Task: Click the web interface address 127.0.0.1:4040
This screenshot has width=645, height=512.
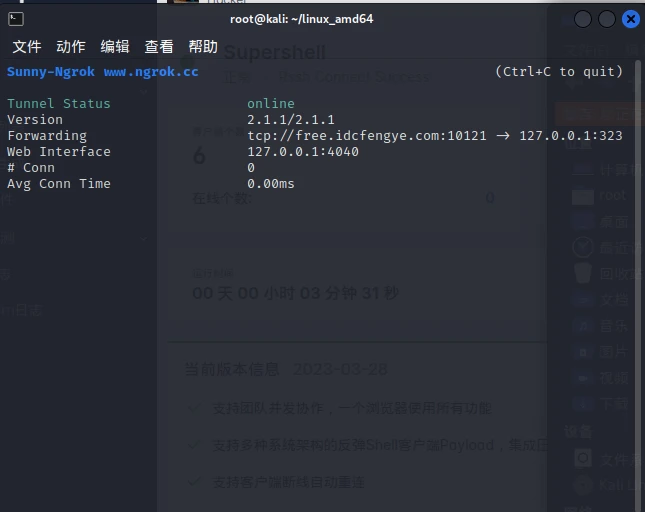Action: 303,152
